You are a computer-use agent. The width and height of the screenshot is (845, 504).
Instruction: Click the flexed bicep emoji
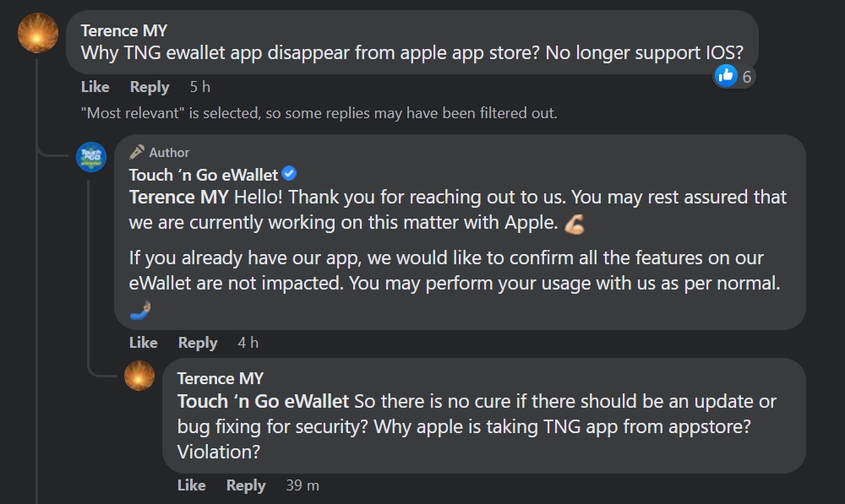[x=575, y=225]
